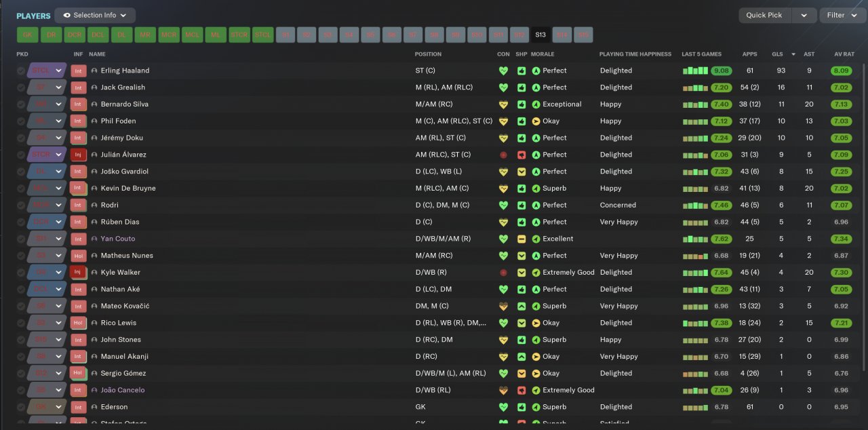
Task: Click João Cancelo's red sharpness icon
Action: [x=521, y=390]
